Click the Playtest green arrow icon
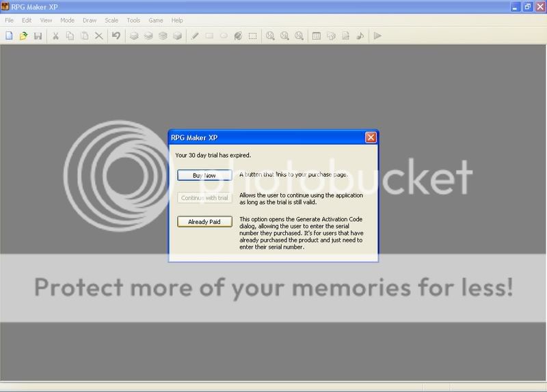The width and height of the screenshot is (547, 392). (377, 36)
